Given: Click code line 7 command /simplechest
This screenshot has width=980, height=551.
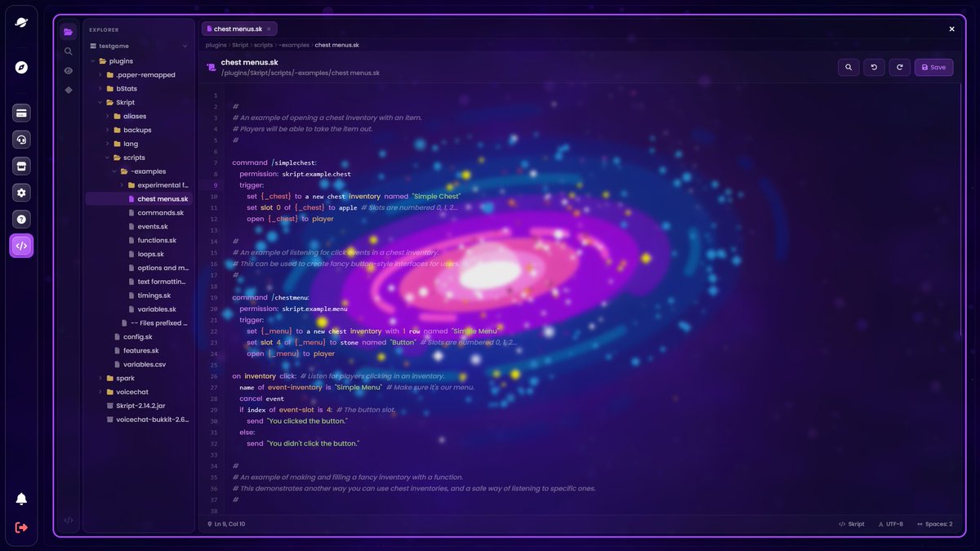Looking at the screenshot, I should (274, 162).
